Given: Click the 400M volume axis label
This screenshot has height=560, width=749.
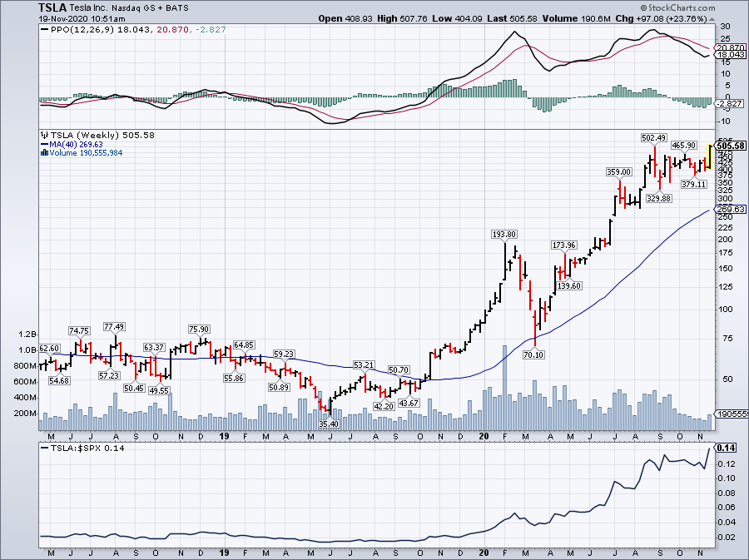Looking at the screenshot, I should [26, 397].
